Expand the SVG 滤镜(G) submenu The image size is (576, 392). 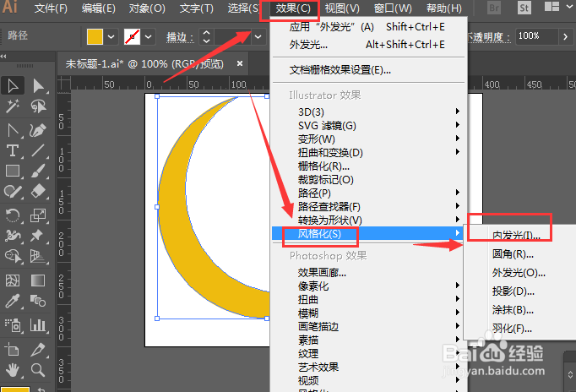pos(369,126)
